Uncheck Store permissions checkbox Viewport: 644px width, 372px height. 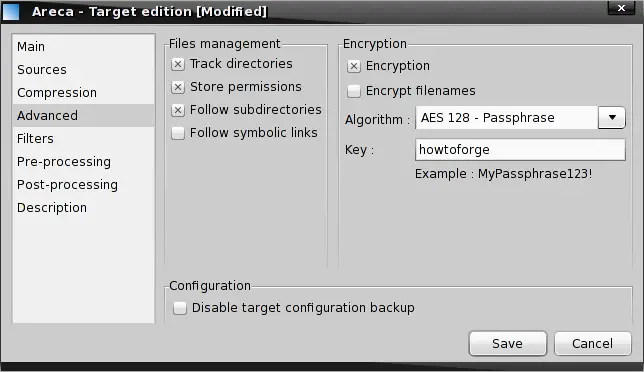(178, 87)
